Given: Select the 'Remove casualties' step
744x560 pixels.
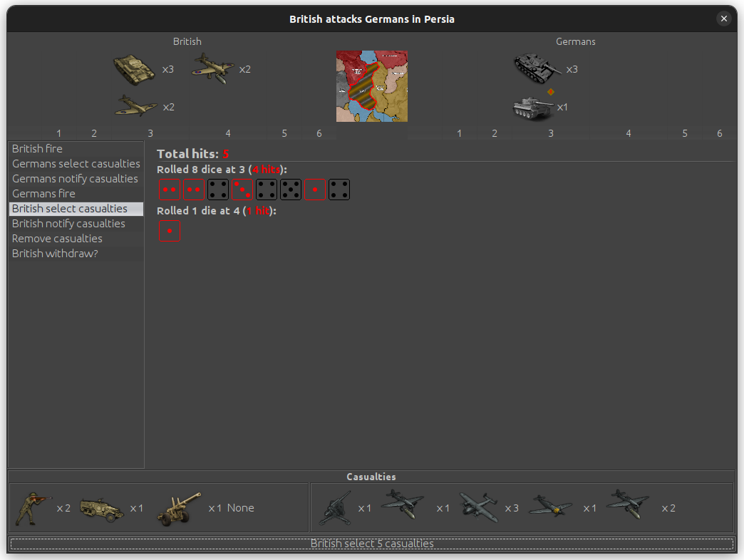Looking at the screenshot, I should [76, 239].
